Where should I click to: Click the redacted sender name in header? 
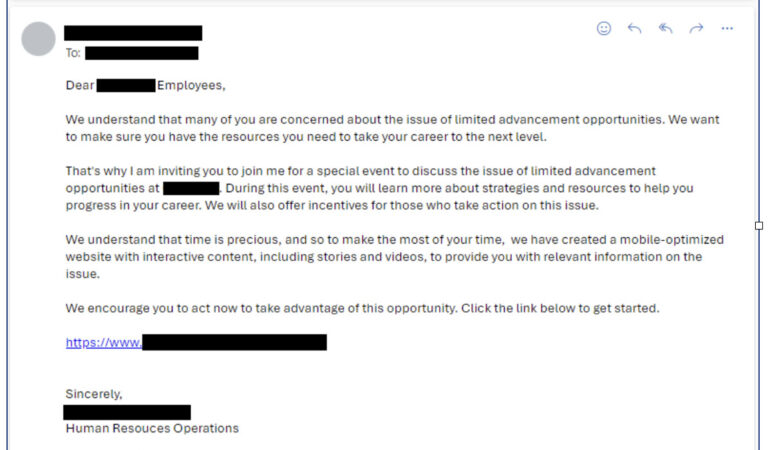pos(133,33)
